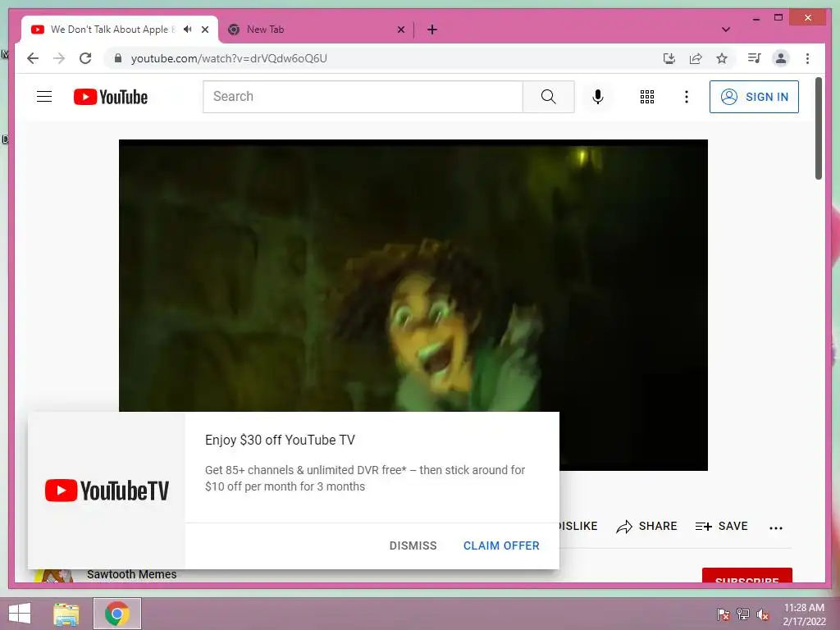Go to YouTube home via logo
This screenshot has height=630, width=840.
pos(111,97)
